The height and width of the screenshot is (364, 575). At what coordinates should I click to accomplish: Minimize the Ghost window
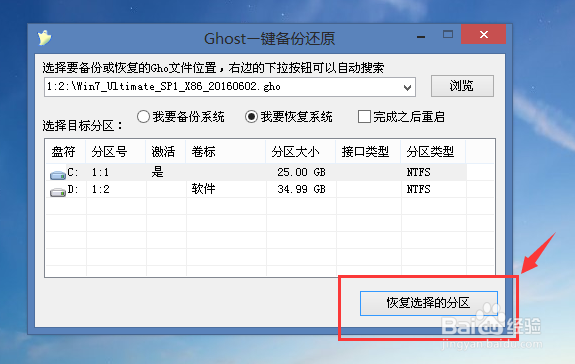tap(421, 36)
